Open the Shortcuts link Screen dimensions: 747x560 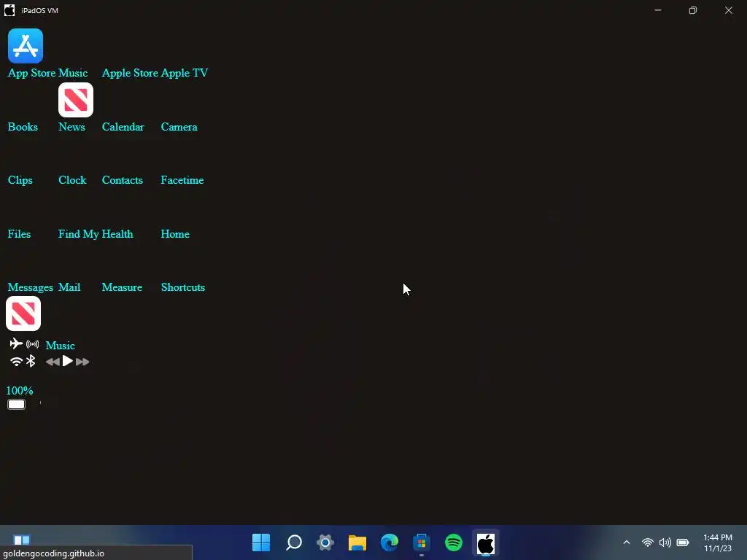(x=183, y=287)
